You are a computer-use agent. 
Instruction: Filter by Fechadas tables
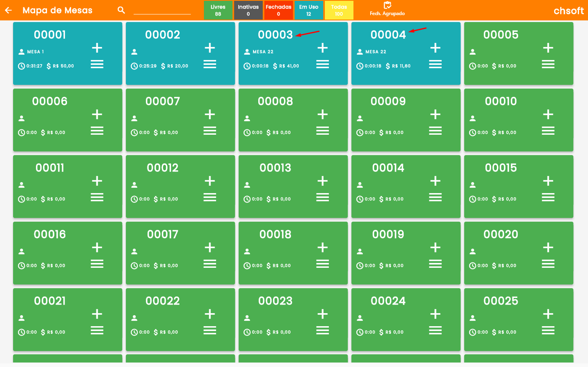coord(278,10)
